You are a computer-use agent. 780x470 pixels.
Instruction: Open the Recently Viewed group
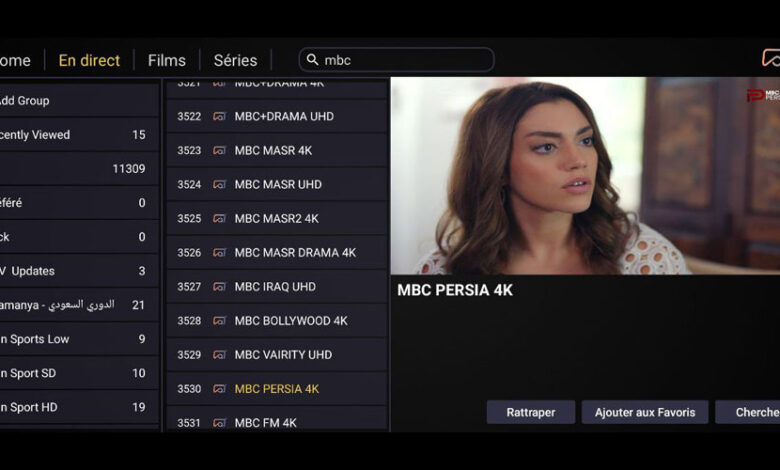click(79, 135)
